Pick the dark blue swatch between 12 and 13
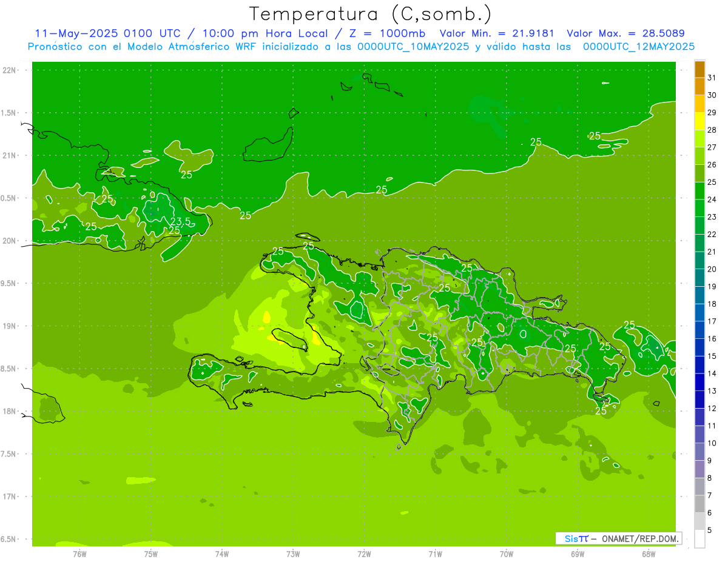The width and height of the screenshot is (728, 562). tap(699, 400)
